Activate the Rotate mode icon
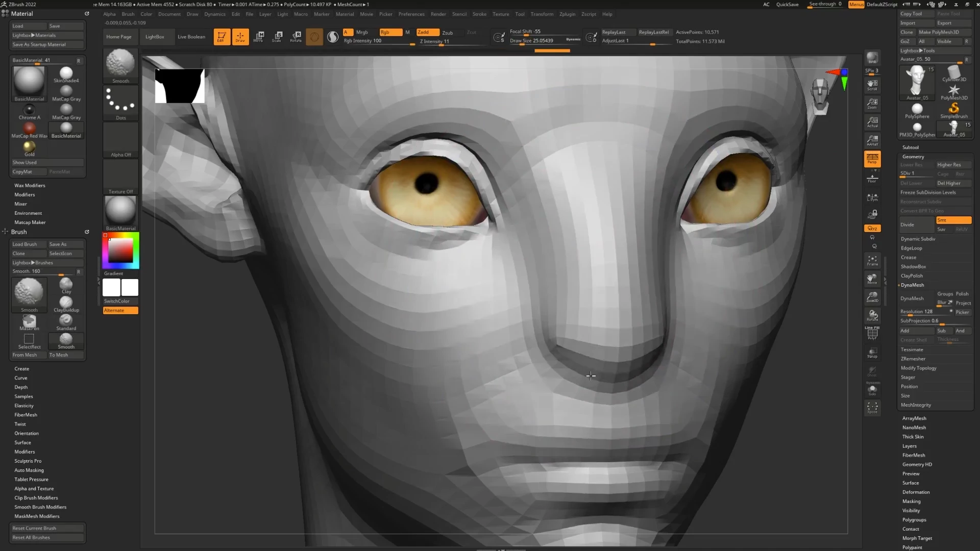 (x=296, y=36)
